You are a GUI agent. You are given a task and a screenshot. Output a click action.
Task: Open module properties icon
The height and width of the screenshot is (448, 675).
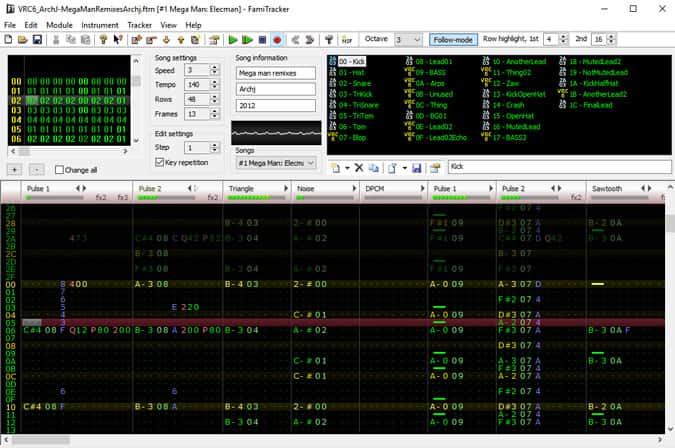tap(214, 40)
